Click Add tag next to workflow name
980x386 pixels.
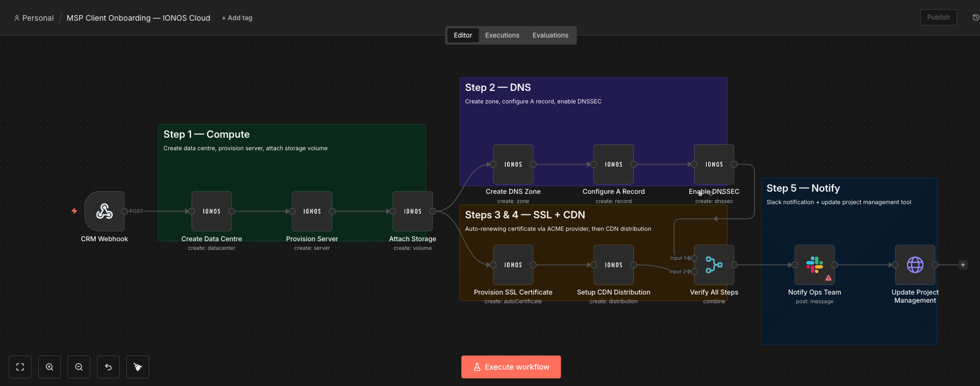coord(237,18)
